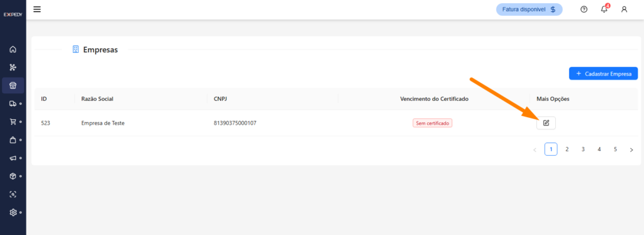
Task: Open the shopping cart sidebar icon
Action: tap(13, 122)
